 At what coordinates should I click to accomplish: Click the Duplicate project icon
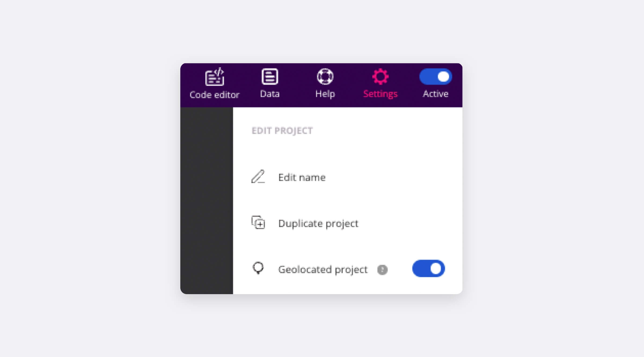pyautogui.click(x=258, y=223)
